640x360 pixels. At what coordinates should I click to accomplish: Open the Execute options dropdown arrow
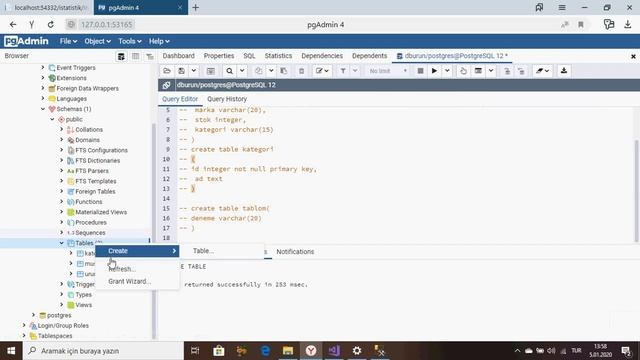coord(447,71)
